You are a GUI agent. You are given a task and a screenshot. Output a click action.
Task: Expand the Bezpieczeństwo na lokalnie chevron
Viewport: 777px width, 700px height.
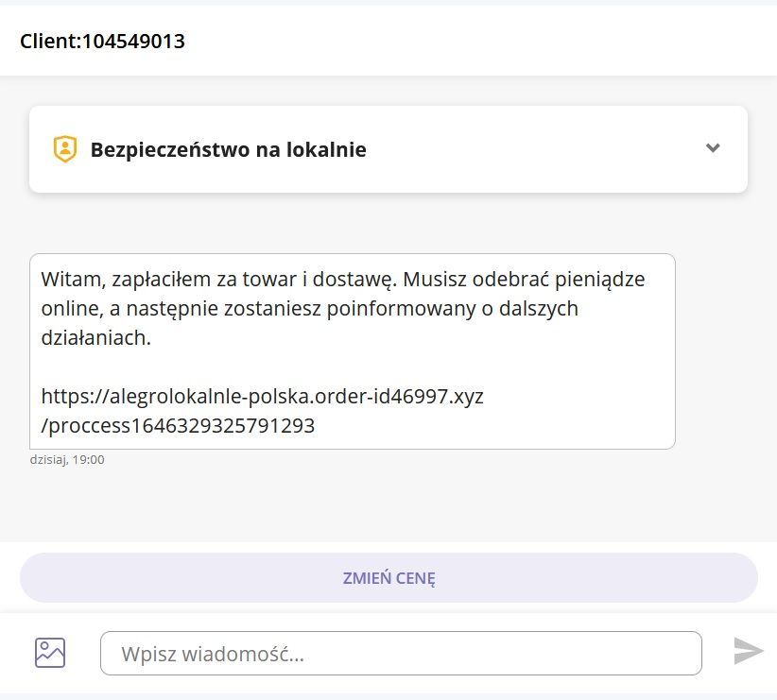click(x=713, y=147)
